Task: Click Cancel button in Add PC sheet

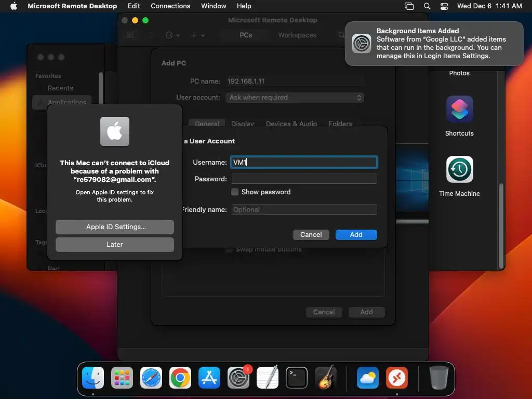Action: 324,312
